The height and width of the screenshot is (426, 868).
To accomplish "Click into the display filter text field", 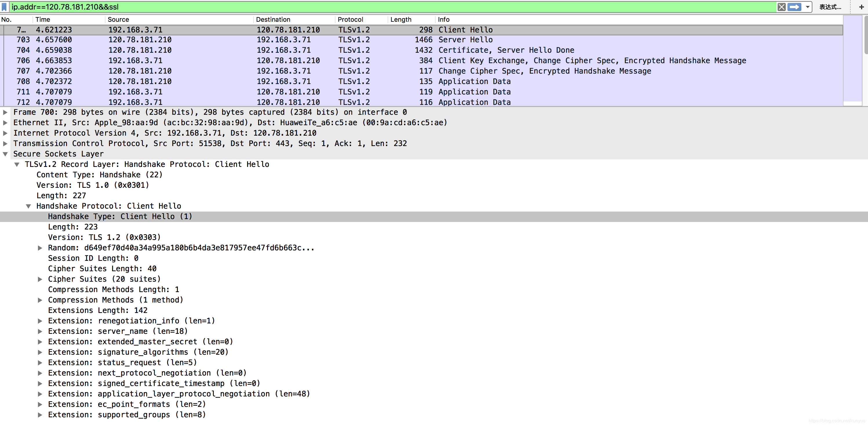I will 371,7.
